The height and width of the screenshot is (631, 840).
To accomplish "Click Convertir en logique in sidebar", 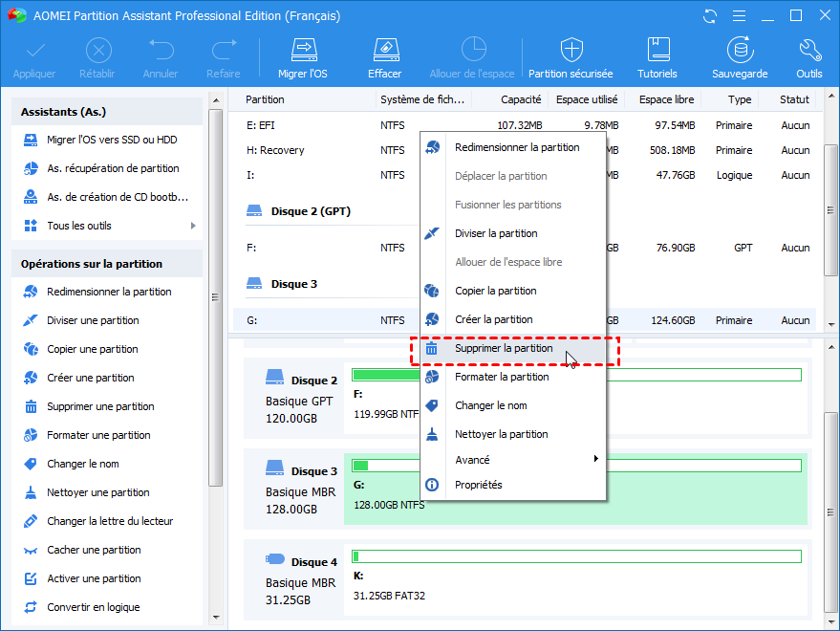I will [93, 607].
